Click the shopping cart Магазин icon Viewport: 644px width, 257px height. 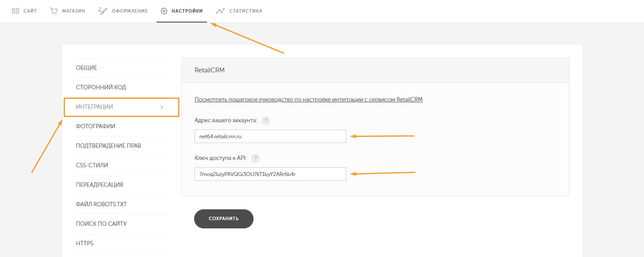[x=54, y=11]
